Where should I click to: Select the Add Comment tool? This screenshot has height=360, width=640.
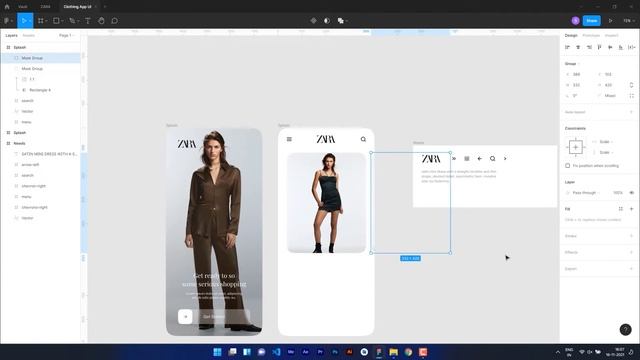tap(115, 21)
